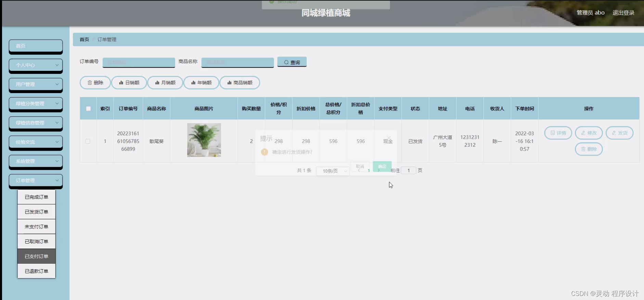Click the 订单编号 column header

point(128,108)
